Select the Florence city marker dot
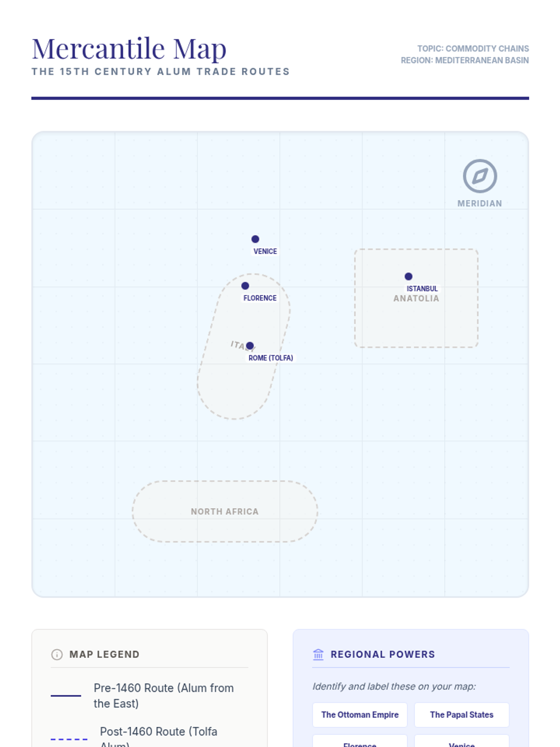 coord(245,286)
